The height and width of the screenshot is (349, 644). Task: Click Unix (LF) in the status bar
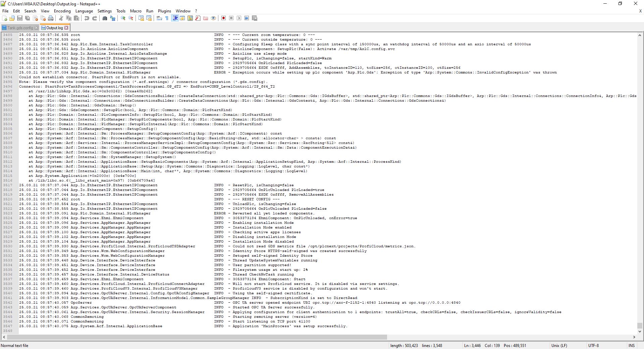coord(558,345)
